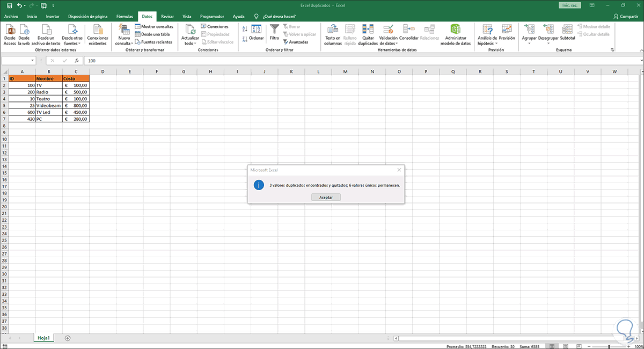Switch to Disposición de página tab
Viewport: 644px width, 349px height.
[x=88, y=17]
